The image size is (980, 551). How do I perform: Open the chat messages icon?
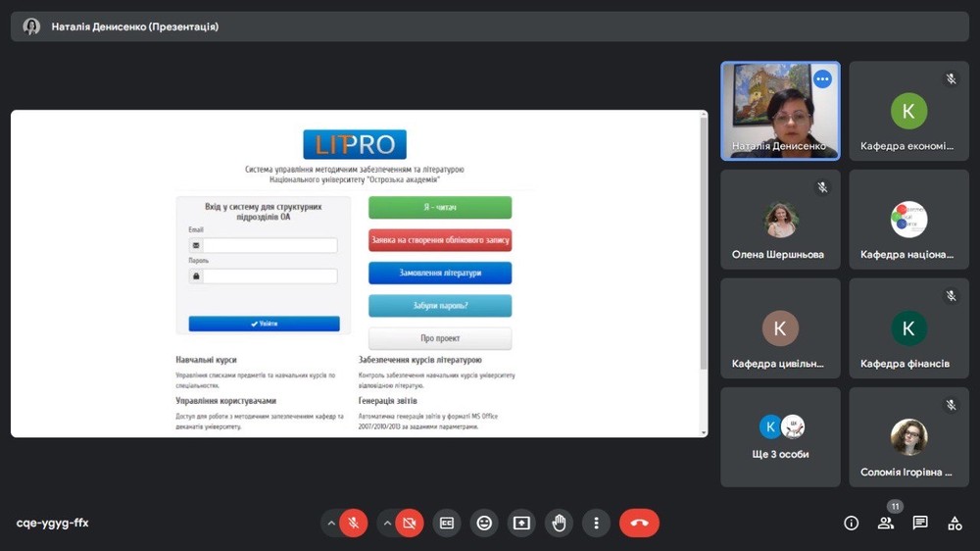(920, 524)
